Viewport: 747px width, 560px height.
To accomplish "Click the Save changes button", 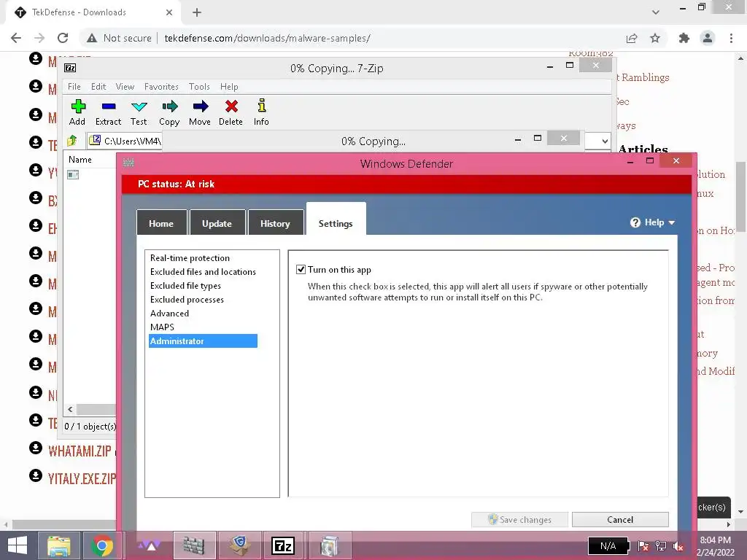I will pyautogui.click(x=519, y=519).
